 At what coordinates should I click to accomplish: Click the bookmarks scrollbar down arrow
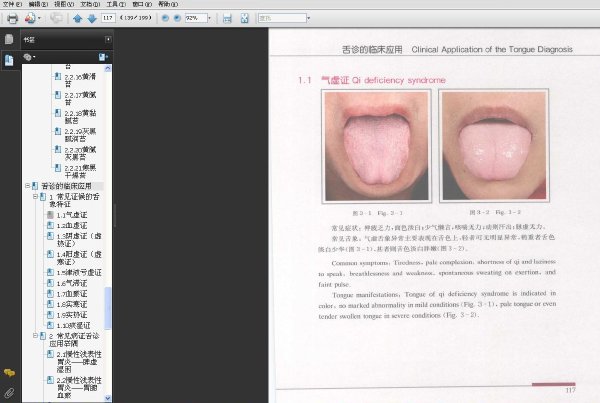108,398
